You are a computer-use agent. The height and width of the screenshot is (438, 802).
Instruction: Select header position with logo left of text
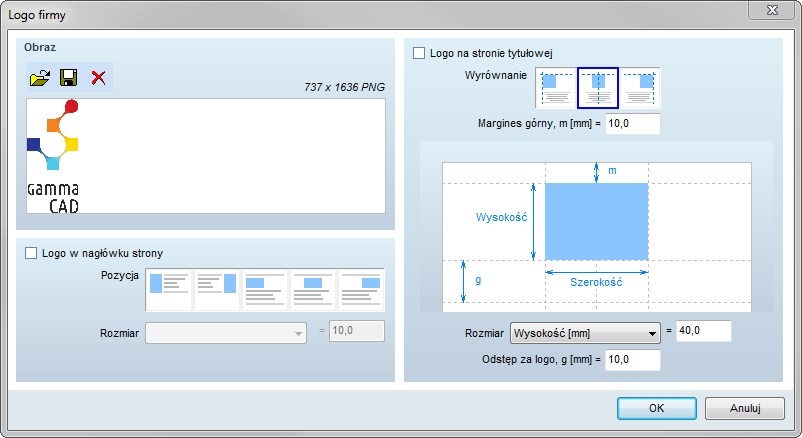[x=169, y=288]
